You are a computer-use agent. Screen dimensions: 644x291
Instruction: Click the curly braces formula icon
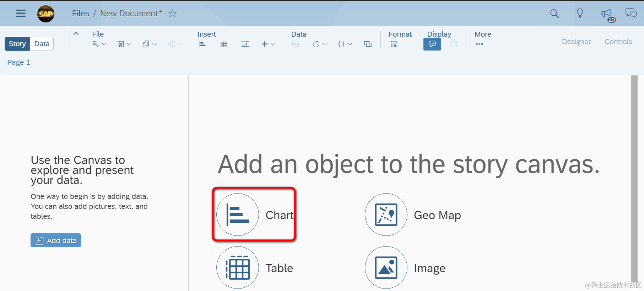(341, 44)
